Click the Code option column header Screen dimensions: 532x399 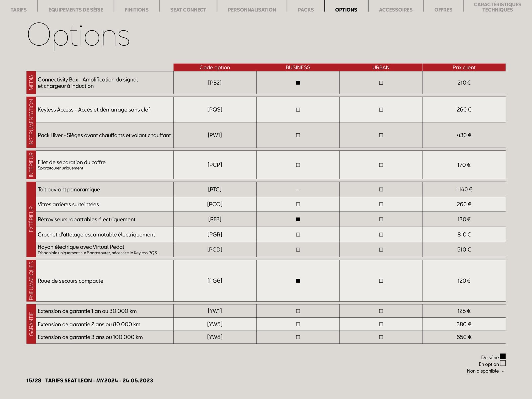point(215,67)
